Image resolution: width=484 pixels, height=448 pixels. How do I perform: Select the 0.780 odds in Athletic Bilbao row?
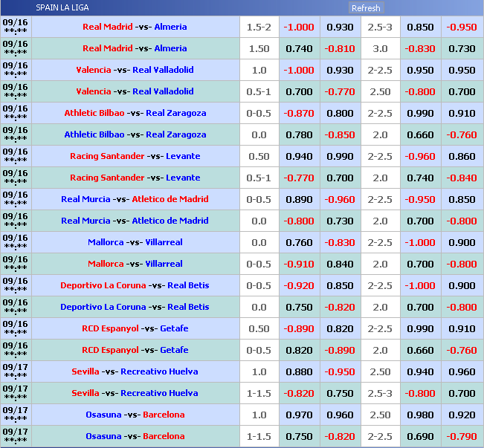point(299,134)
